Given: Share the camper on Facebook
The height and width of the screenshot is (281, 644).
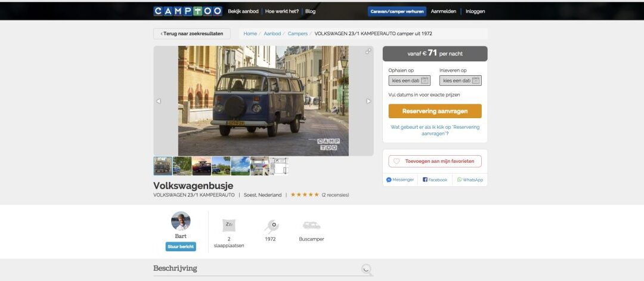Looking at the screenshot, I should (435, 180).
